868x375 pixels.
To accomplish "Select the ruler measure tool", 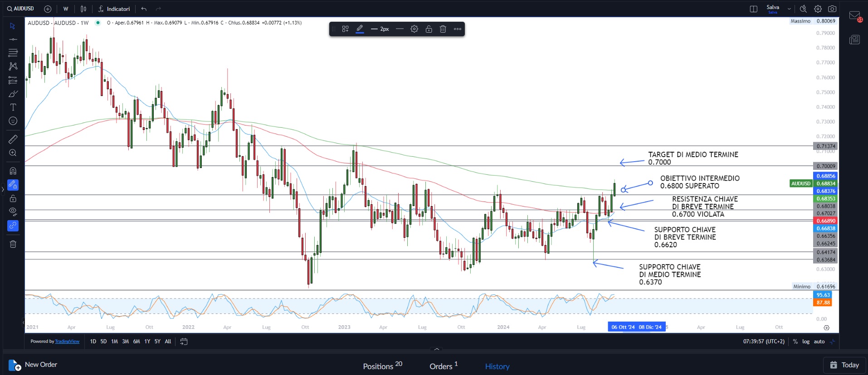I will (x=13, y=139).
